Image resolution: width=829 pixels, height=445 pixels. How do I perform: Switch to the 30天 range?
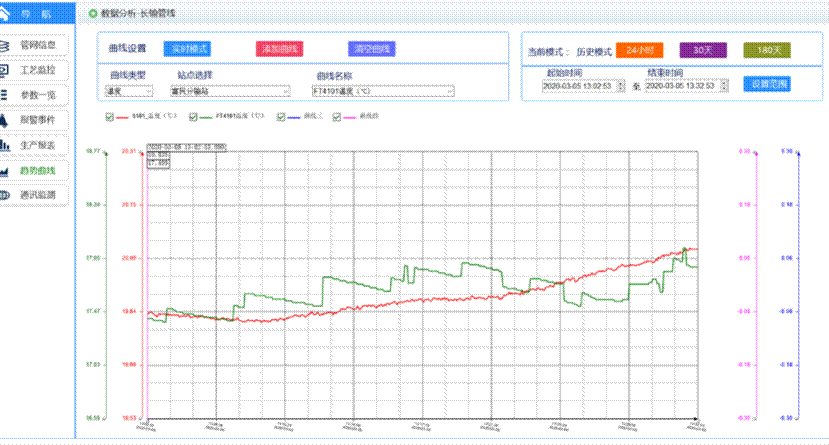[x=703, y=50]
